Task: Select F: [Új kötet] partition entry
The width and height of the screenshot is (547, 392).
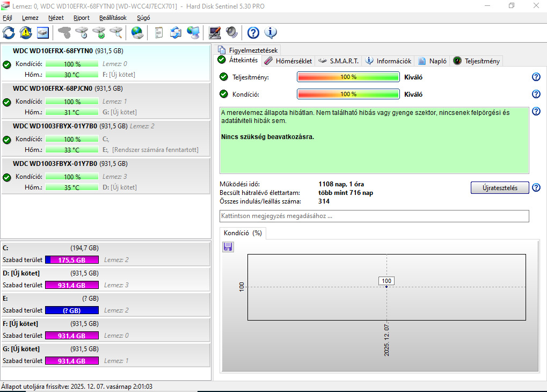Action: click(106, 330)
